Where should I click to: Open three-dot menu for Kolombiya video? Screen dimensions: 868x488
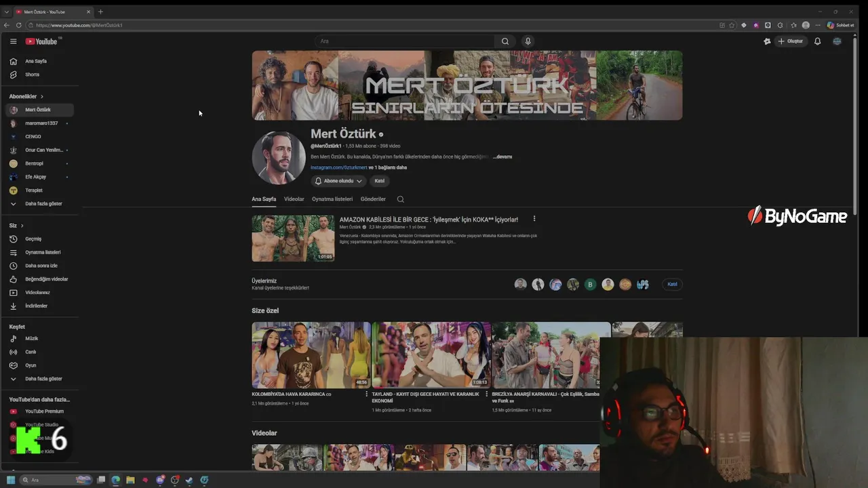(367, 394)
